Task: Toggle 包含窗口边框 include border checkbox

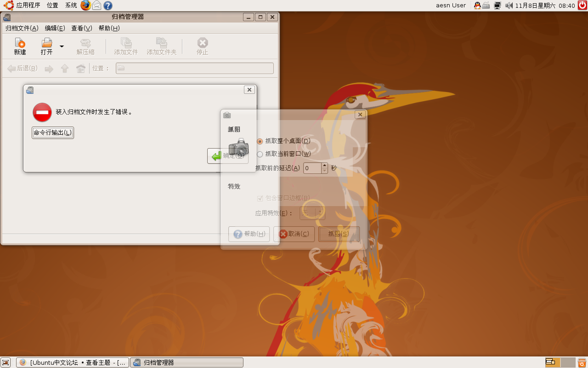Action: pos(283,198)
